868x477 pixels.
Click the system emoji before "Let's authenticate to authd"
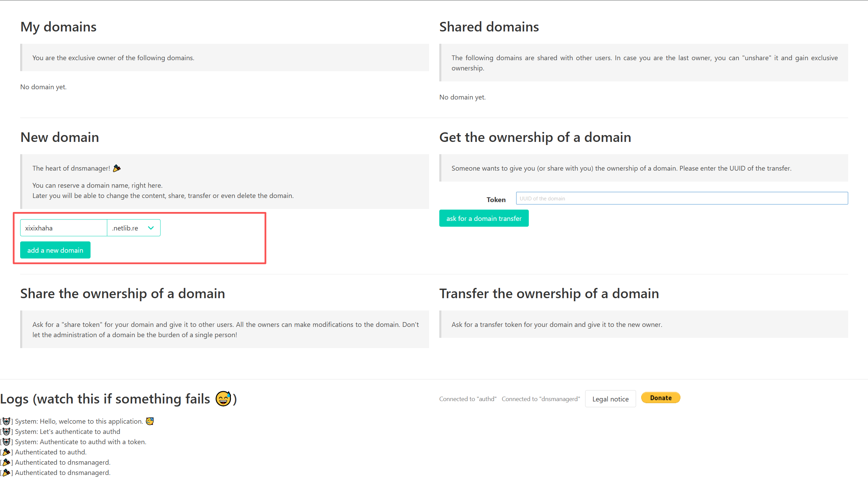tap(6, 432)
